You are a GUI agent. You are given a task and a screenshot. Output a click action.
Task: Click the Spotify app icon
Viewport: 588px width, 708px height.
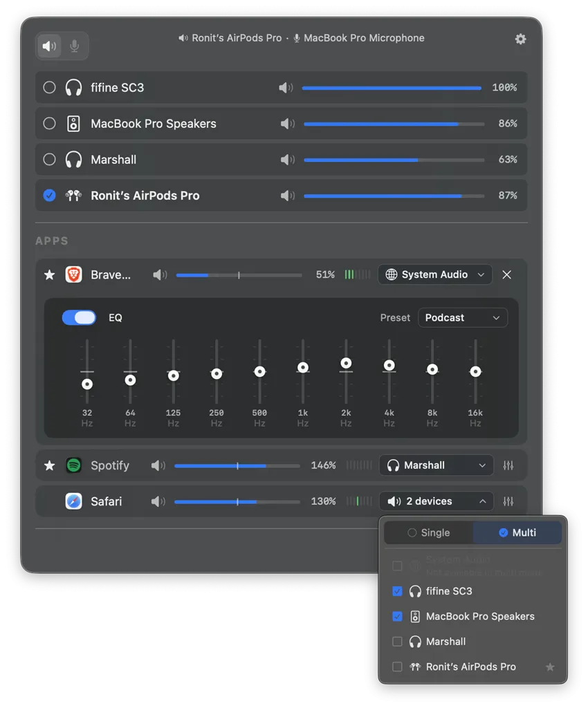74,465
